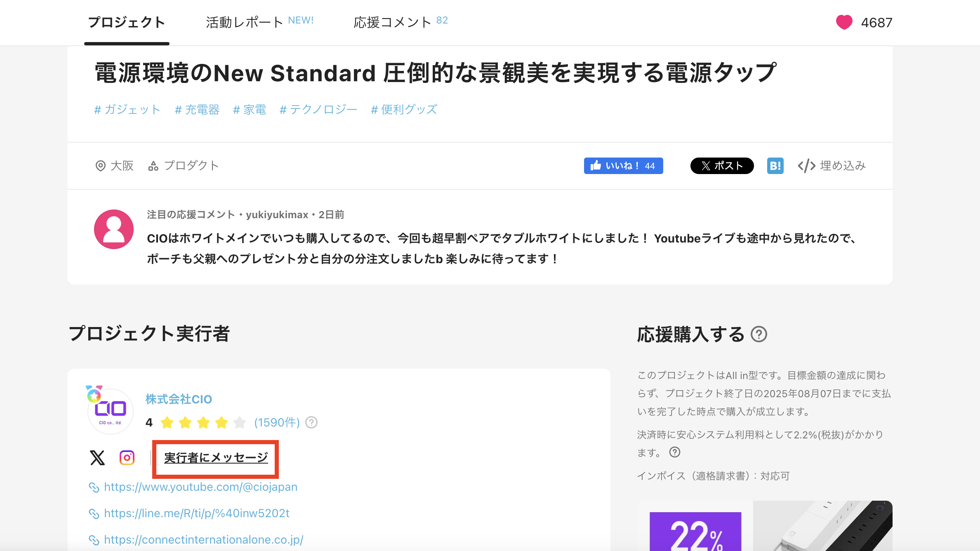The image size is (980, 551).
Task: Click the 注目の応援コメント header line
Action: pyautogui.click(x=246, y=215)
